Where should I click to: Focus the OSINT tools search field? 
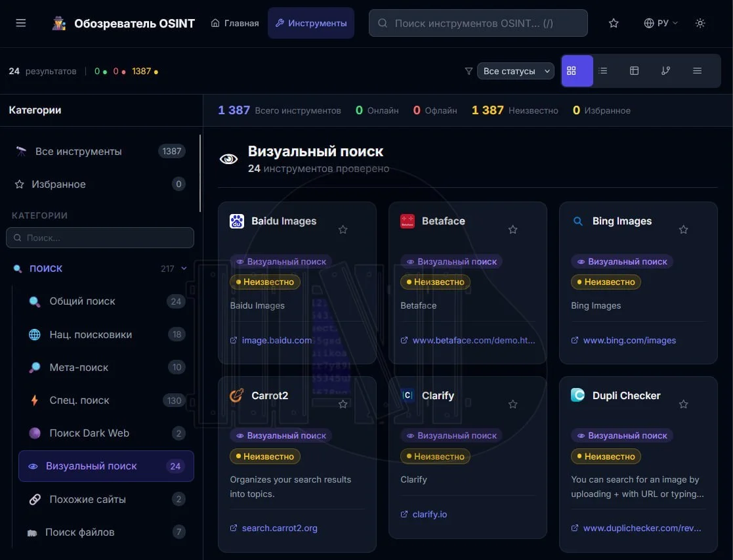tap(478, 23)
